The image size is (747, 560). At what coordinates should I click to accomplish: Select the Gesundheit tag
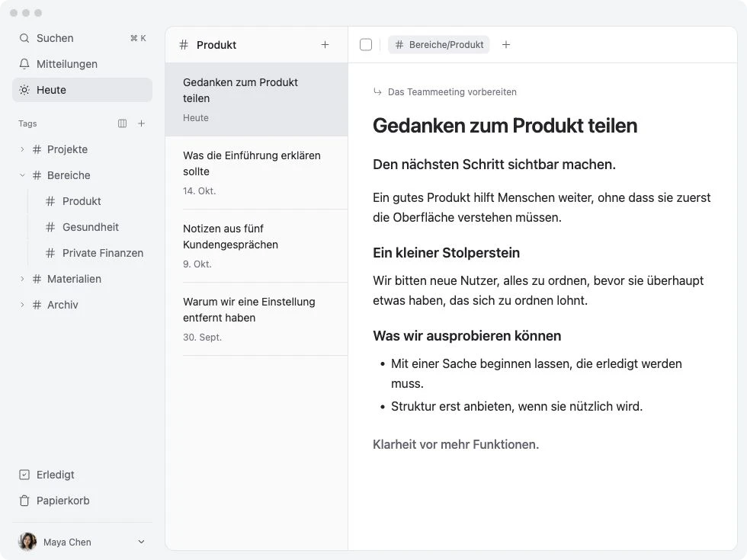[91, 227]
